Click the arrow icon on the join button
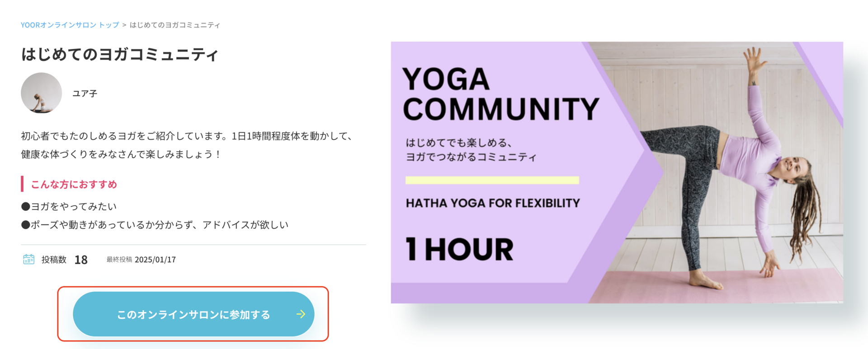 301,314
